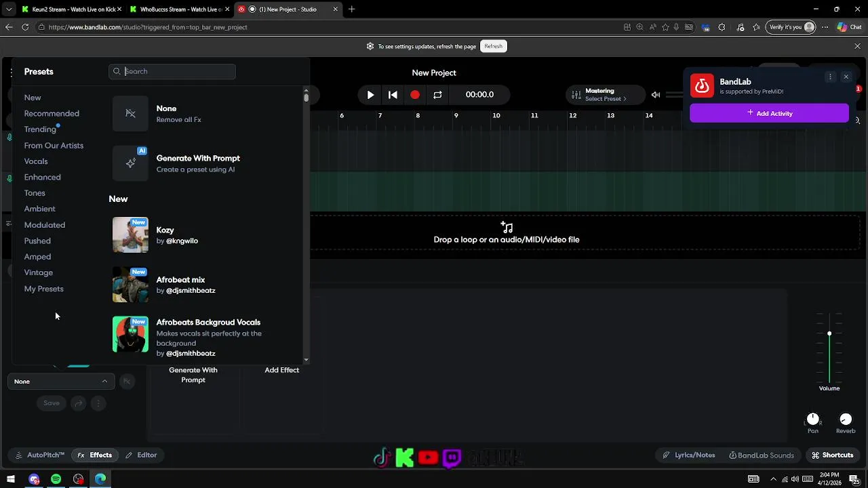Click the master volume speaker icon
Image resolution: width=868 pixels, height=488 pixels.
[656, 95]
